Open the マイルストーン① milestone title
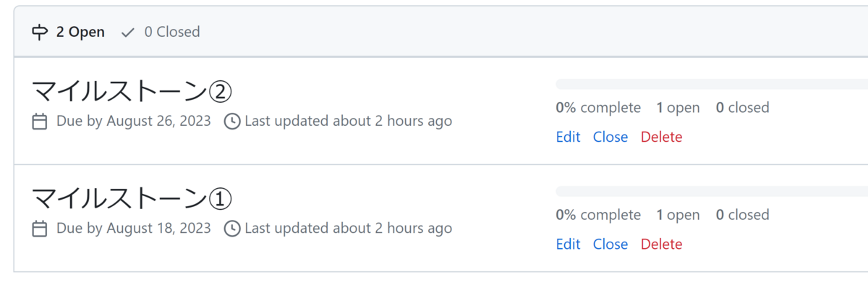This screenshot has width=868, height=293. pos(132,199)
